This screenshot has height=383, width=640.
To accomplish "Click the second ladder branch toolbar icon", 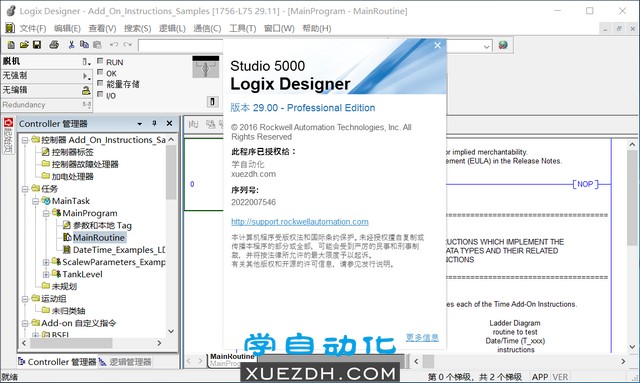I will [211, 124].
